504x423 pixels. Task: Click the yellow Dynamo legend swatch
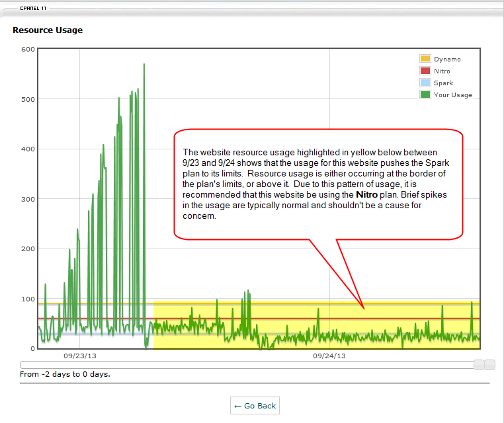pyautogui.click(x=425, y=59)
